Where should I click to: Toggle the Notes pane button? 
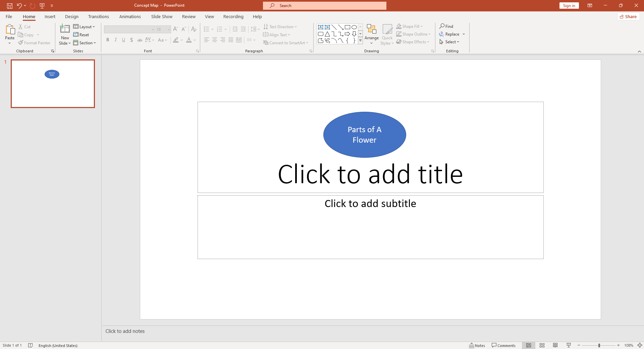pos(477,345)
